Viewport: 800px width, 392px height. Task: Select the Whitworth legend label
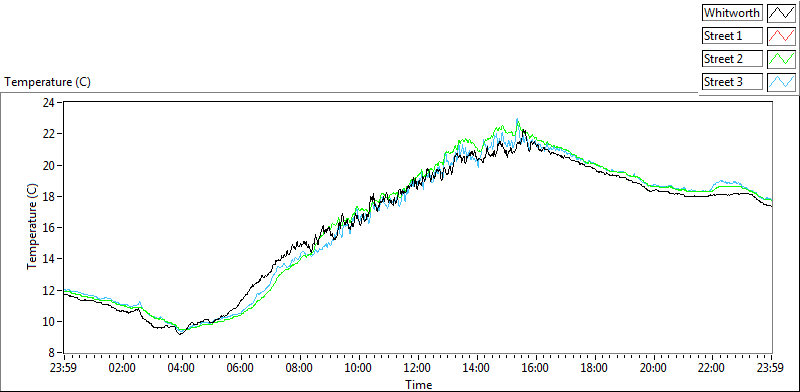(x=732, y=13)
